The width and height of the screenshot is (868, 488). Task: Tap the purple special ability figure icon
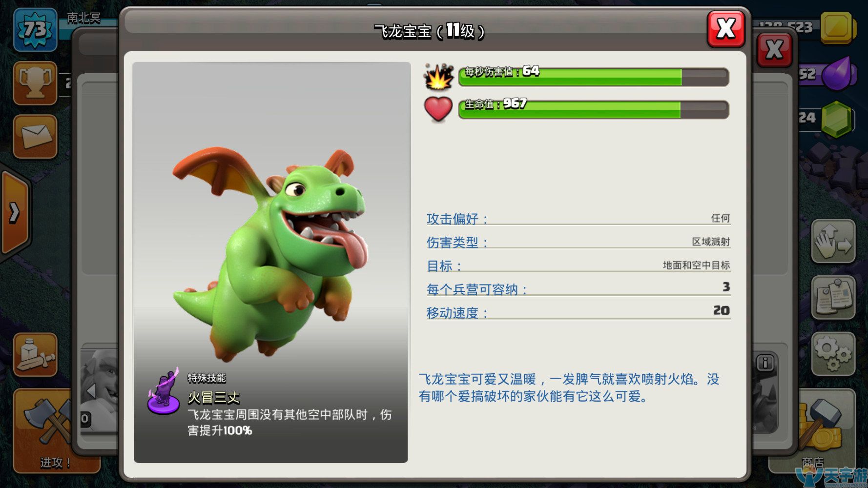click(164, 391)
